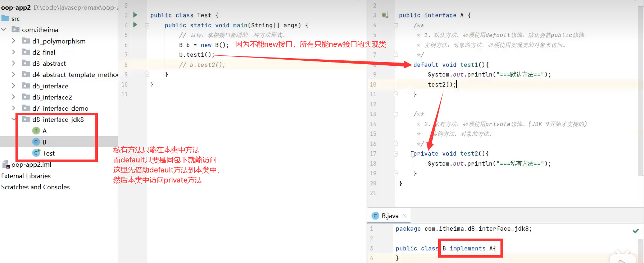Click the com.itheima package folder icon
The image size is (644, 263).
point(15,29)
